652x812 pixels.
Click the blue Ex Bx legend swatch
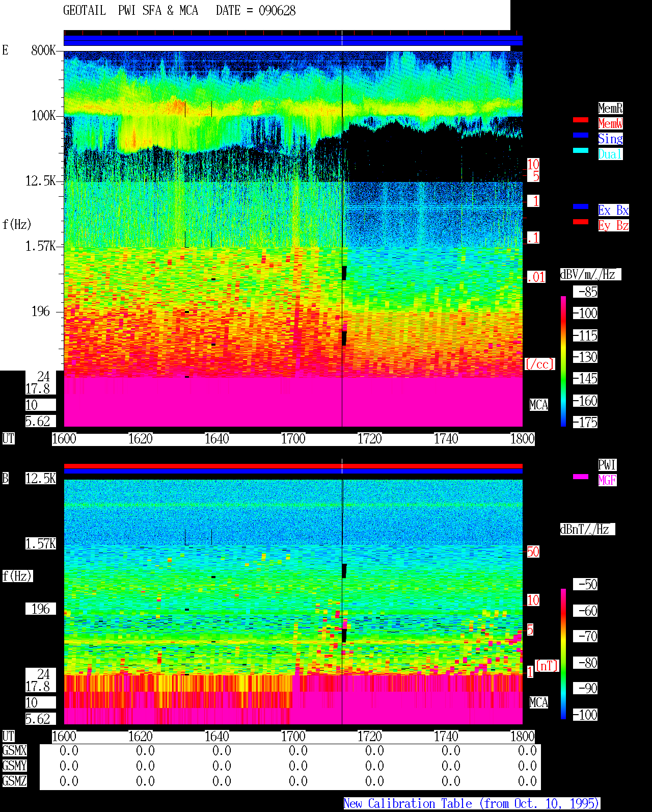pyautogui.click(x=581, y=206)
